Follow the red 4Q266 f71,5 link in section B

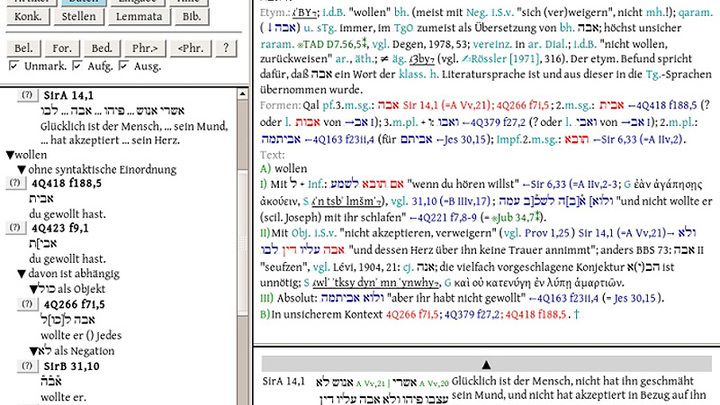tap(412, 315)
